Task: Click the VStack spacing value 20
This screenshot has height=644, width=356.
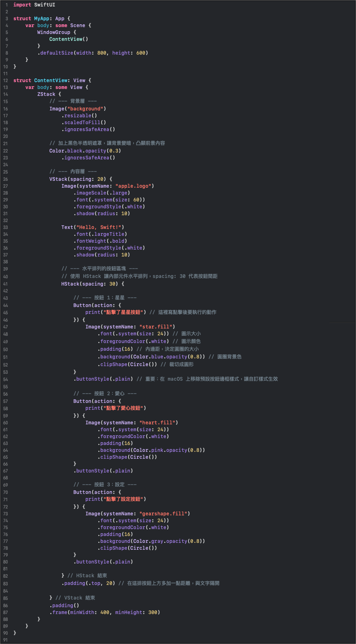Action: [100, 179]
